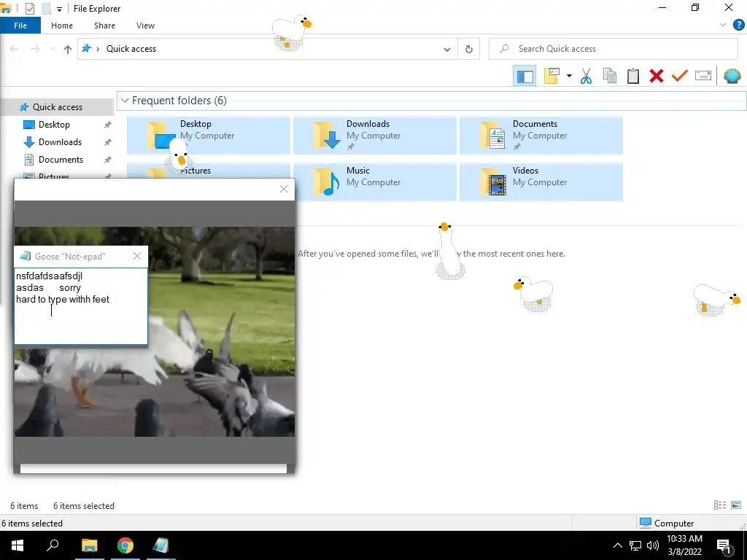
Task: Select Quick access in the navigation pane
Action: (x=57, y=107)
